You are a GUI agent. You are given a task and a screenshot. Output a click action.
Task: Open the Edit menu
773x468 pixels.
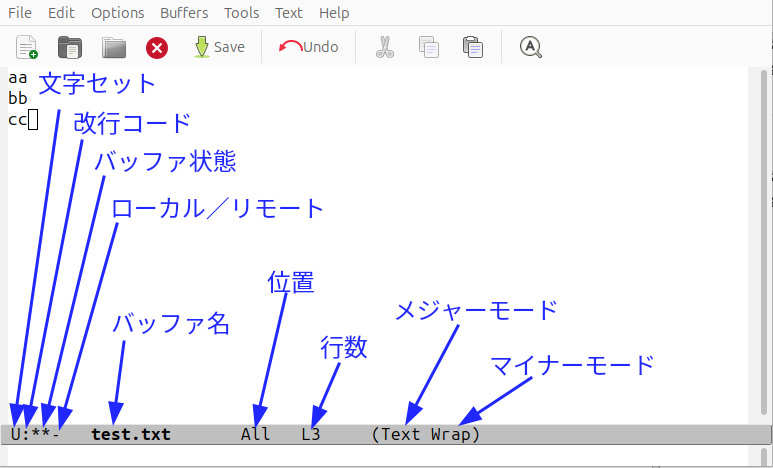pyautogui.click(x=61, y=13)
